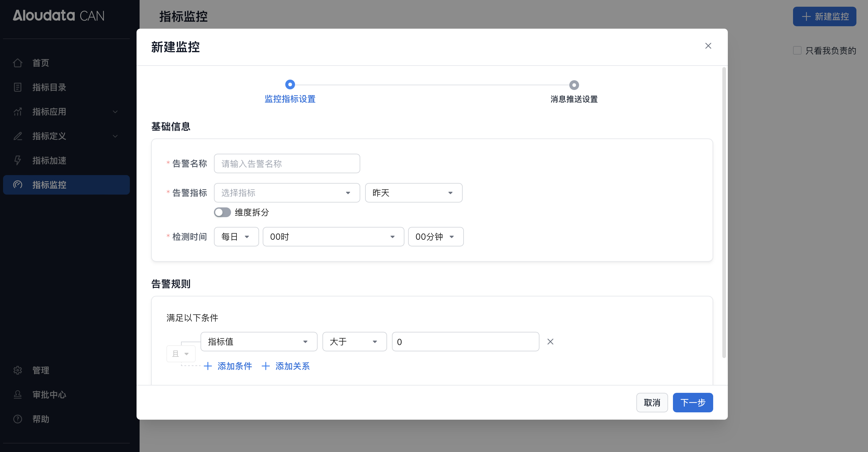868x452 pixels.
Task: Open the 选择指标 dropdown
Action: pos(286,193)
